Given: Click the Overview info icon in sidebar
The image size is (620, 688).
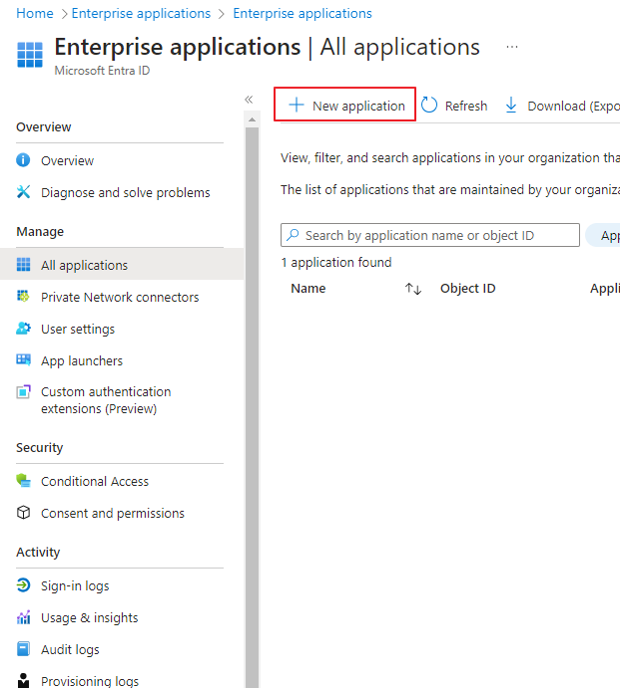Looking at the screenshot, I should 24,160.
